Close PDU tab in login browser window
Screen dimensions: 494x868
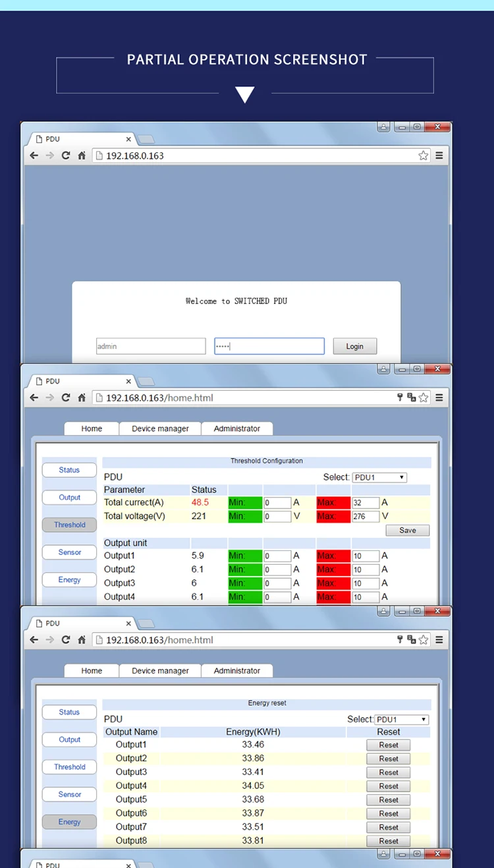click(x=128, y=139)
